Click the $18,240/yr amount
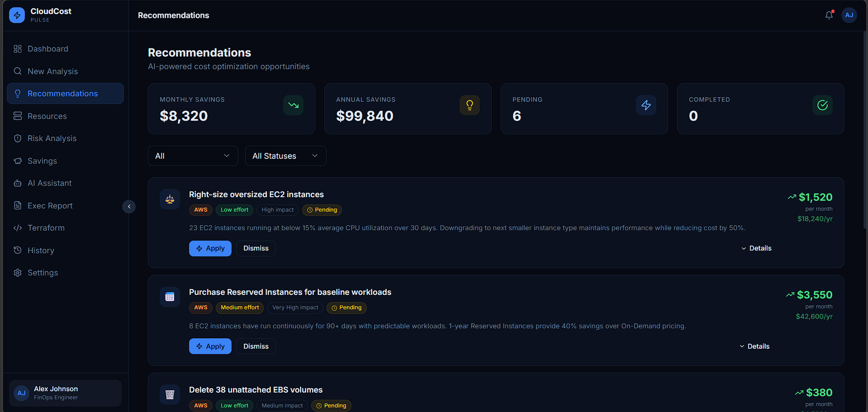The width and height of the screenshot is (868, 412). pyautogui.click(x=815, y=219)
